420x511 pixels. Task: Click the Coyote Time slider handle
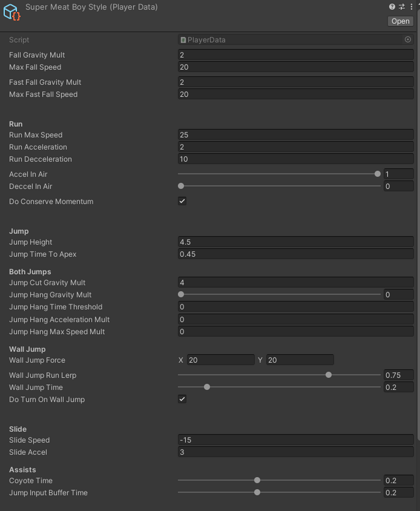(x=257, y=480)
